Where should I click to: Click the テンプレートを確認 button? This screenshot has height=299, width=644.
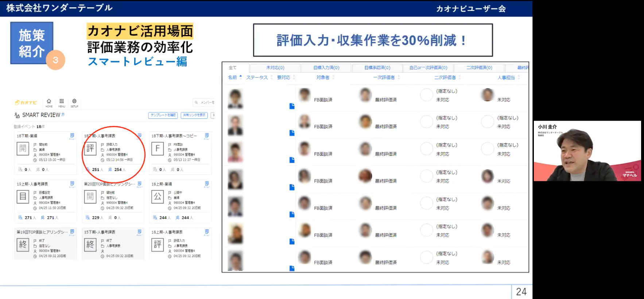163,115
